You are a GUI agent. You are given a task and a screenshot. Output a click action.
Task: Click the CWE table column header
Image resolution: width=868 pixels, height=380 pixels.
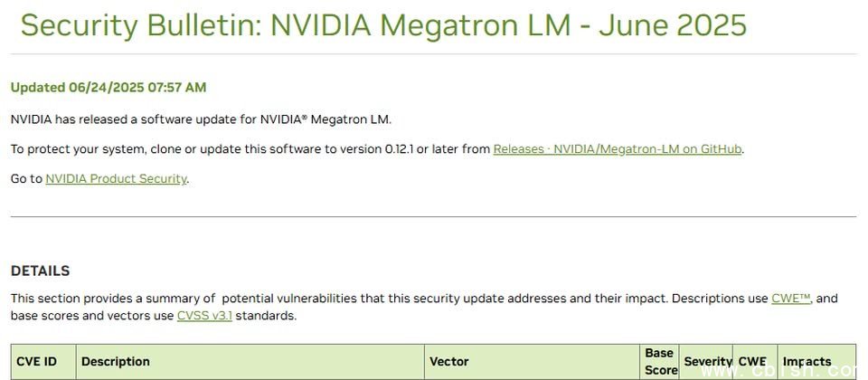pyautogui.click(x=755, y=362)
